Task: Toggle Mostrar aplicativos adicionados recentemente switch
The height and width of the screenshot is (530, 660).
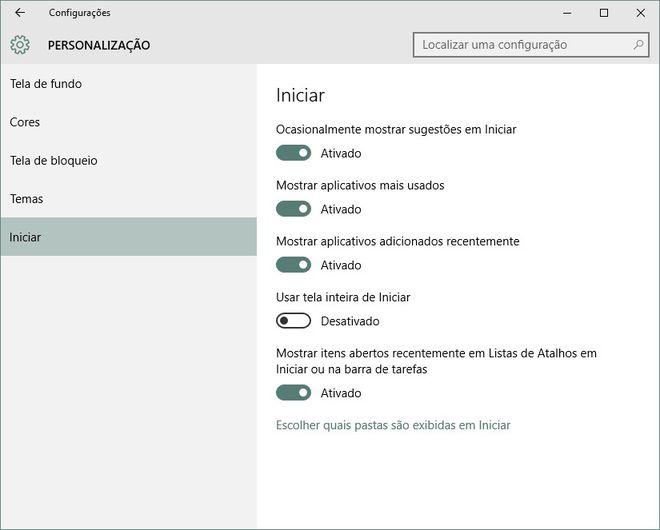Action: [x=293, y=265]
